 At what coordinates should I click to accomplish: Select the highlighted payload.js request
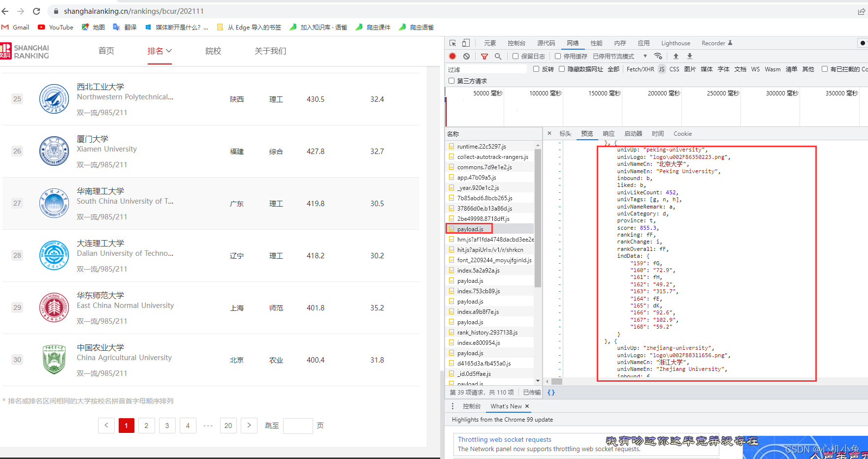pos(469,229)
